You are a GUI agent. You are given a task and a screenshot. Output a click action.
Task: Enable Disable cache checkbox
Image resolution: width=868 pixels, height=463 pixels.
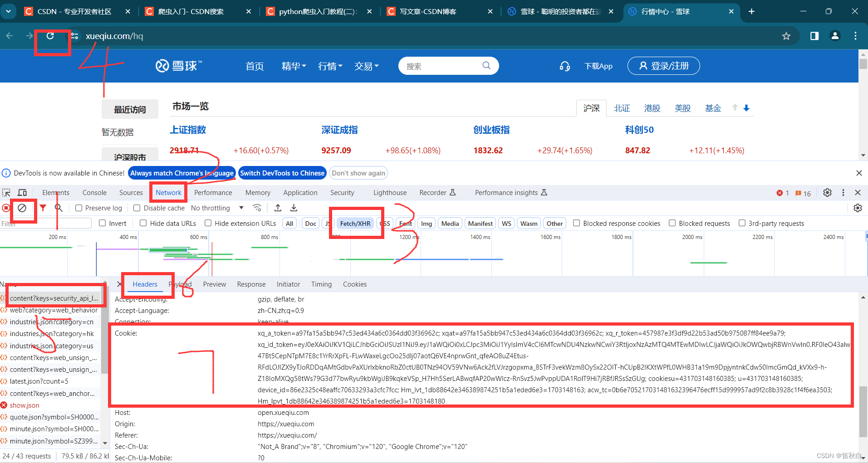click(x=137, y=208)
